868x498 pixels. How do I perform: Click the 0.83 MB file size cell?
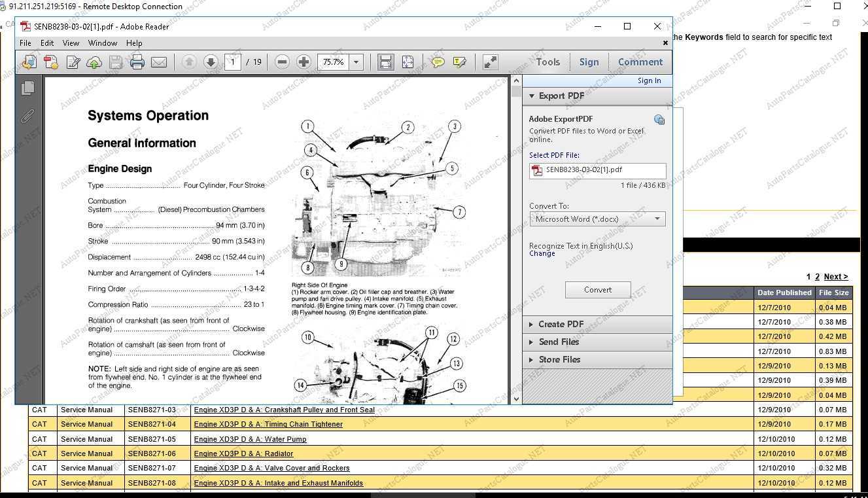[834, 351]
